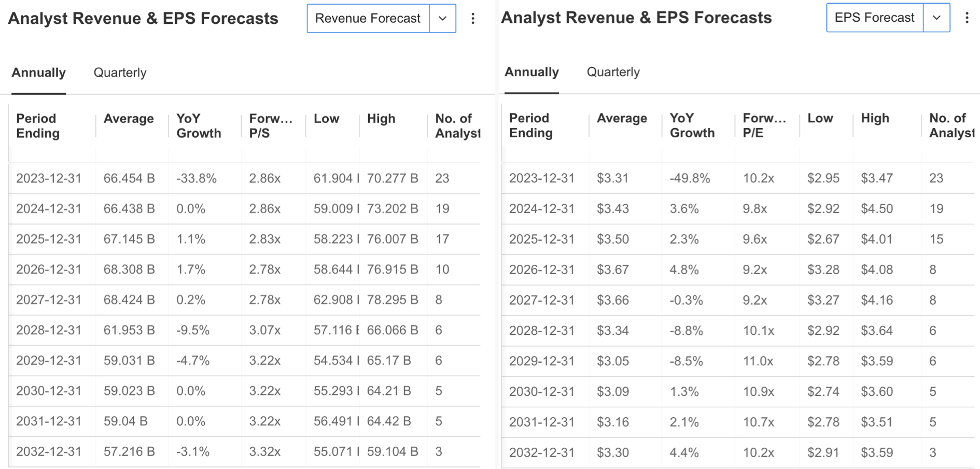Click the EPS Forecast selector label
The height and width of the screenshot is (469, 980).
tap(875, 18)
